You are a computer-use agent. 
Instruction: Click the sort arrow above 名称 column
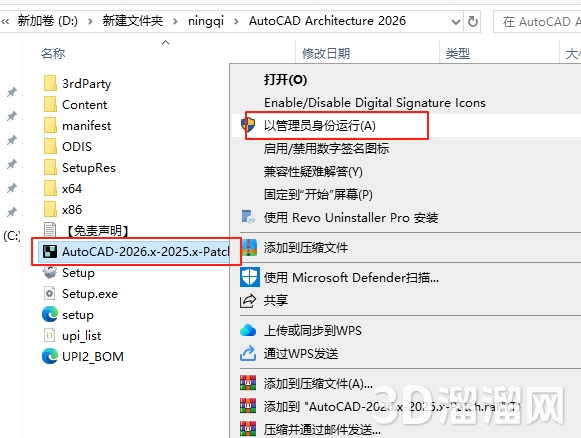166,43
